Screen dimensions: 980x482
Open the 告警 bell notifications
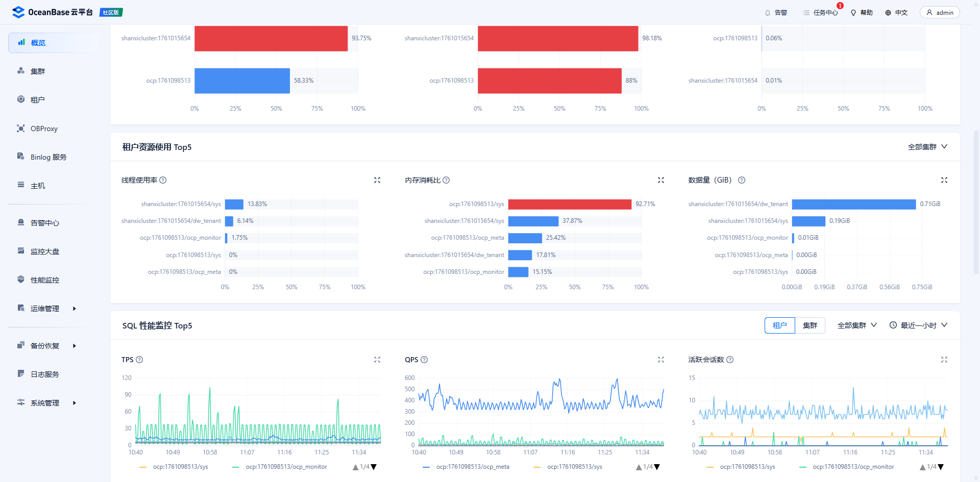click(776, 13)
